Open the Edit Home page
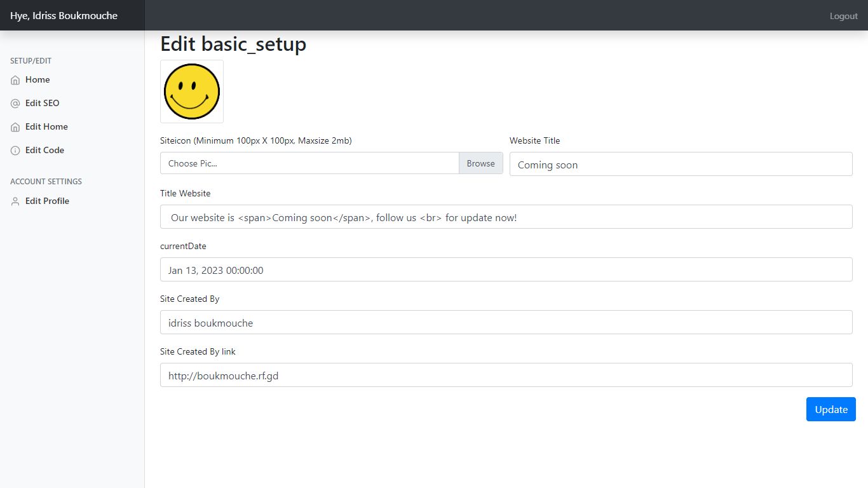The height and width of the screenshot is (488, 868). tap(46, 126)
